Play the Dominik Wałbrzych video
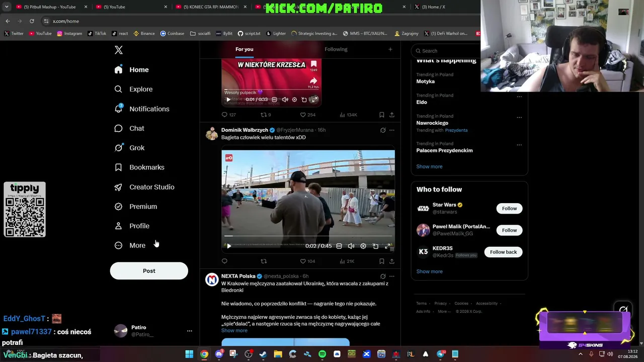The width and height of the screenshot is (644, 362). [x=229, y=246]
